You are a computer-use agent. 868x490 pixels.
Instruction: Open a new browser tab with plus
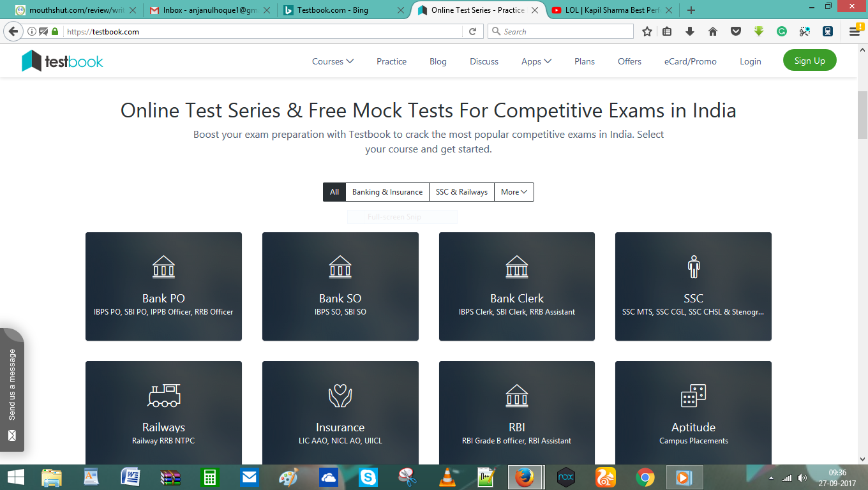coord(691,10)
